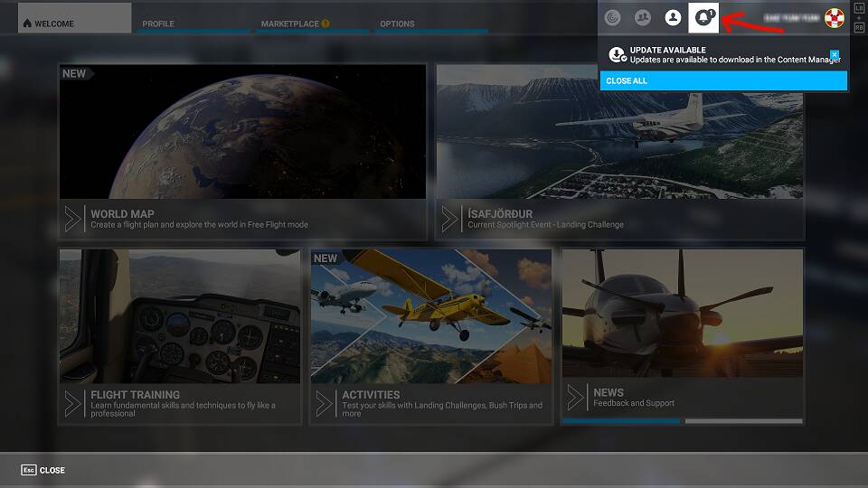Viewport: 868px width, 488px height.
Task: Click the RB controller hint icon
Action: click(859, 27)
